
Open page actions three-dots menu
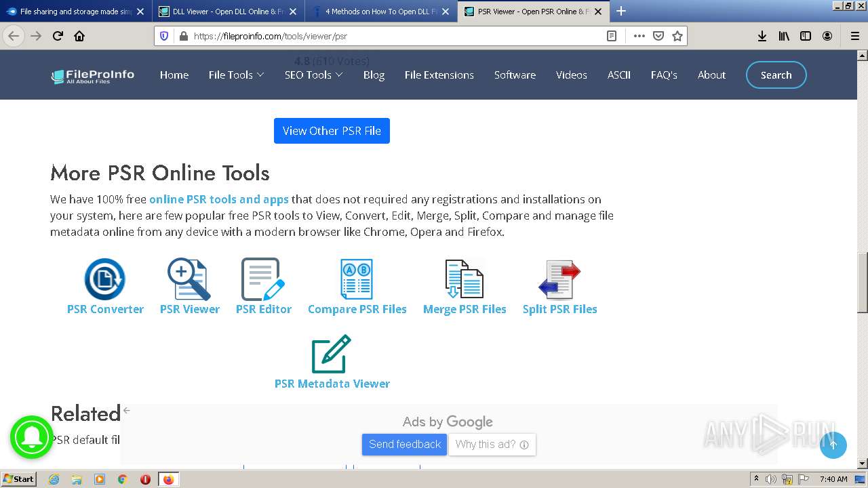point(639,36)
